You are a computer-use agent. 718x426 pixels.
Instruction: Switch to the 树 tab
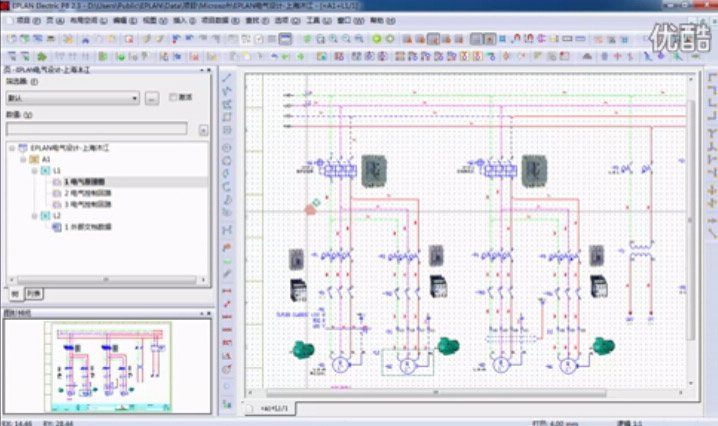point(15,294)
